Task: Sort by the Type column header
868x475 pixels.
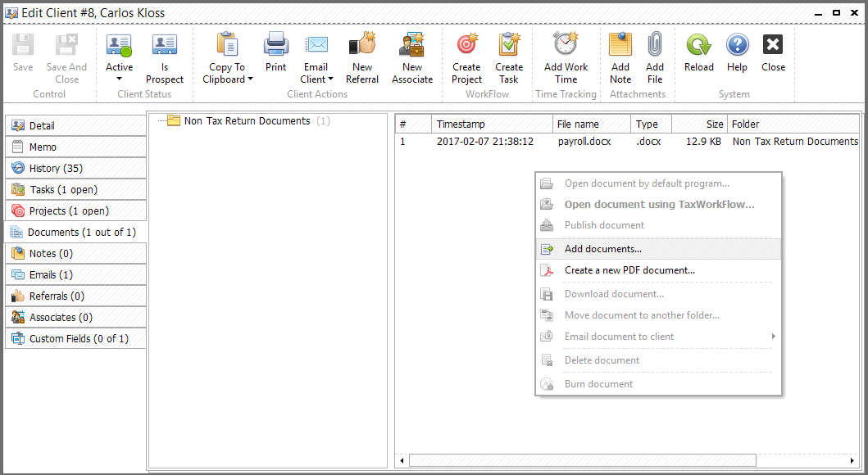Action: click(x=651, y=124)
